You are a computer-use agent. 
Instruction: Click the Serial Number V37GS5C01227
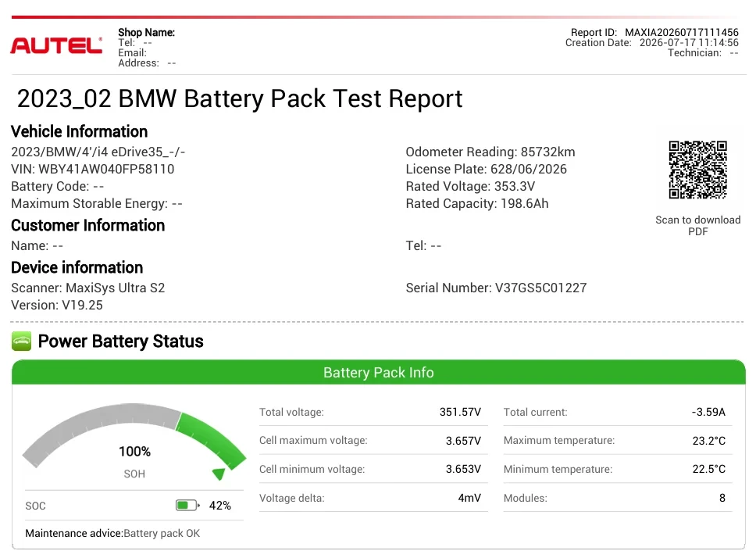pos(496,288)
